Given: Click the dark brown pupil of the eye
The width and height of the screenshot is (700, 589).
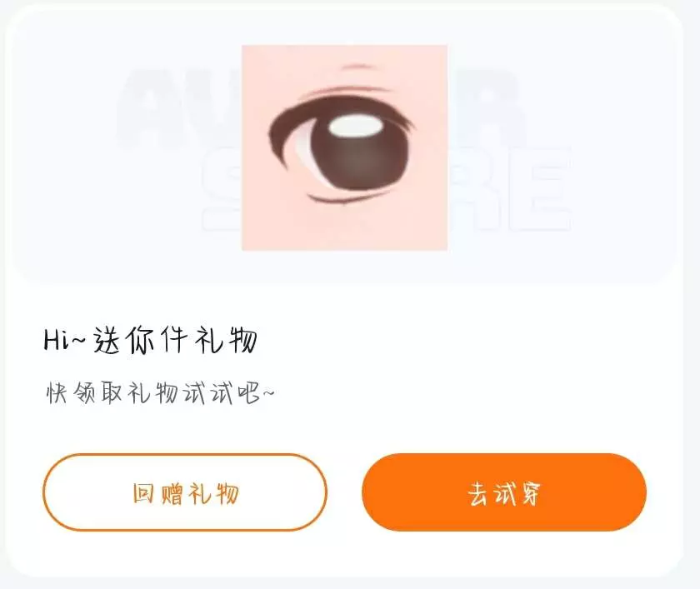Looking at the screenshot, I should point(359,154).
